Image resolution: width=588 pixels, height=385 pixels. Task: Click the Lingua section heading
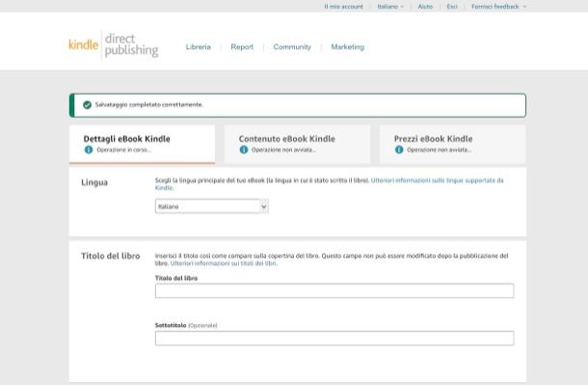tap(94, 182)
